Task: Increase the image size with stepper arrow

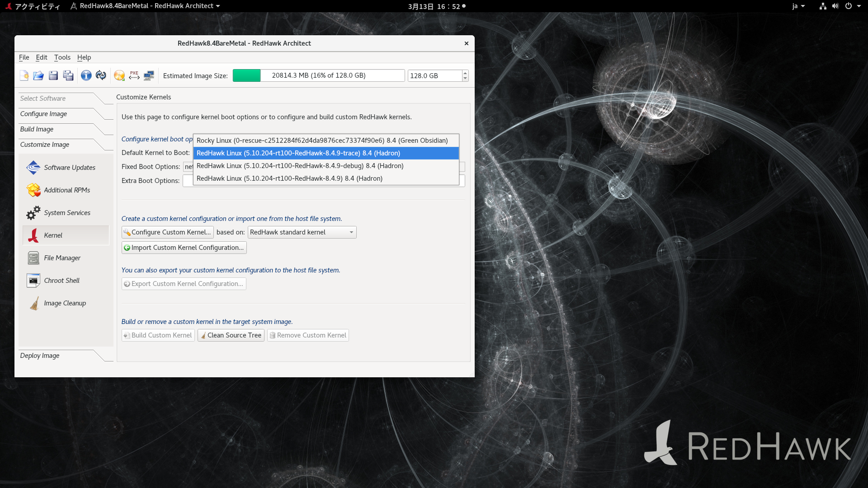Action: [x=465, y=73]
